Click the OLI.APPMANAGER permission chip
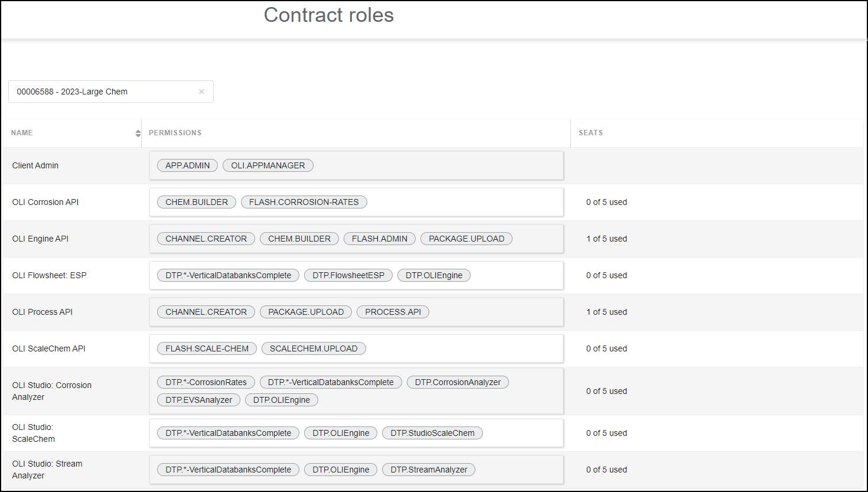Image resolution: width=868 pixels, height=492 pixels. (267, 165)
